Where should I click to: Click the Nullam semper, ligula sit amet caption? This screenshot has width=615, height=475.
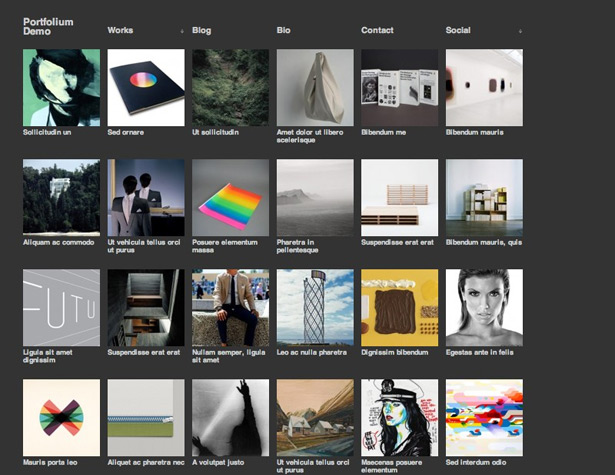coord(229,356)
